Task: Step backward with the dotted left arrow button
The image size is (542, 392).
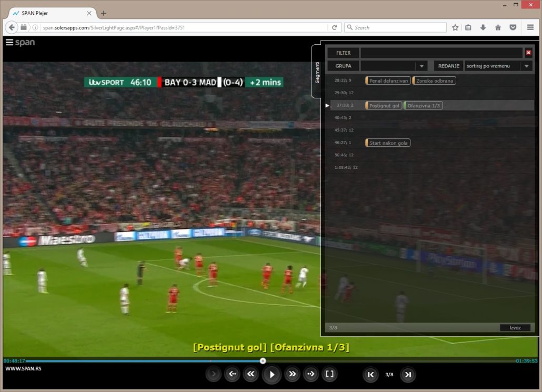Action: pyautogui.click(x=232, y=374)
